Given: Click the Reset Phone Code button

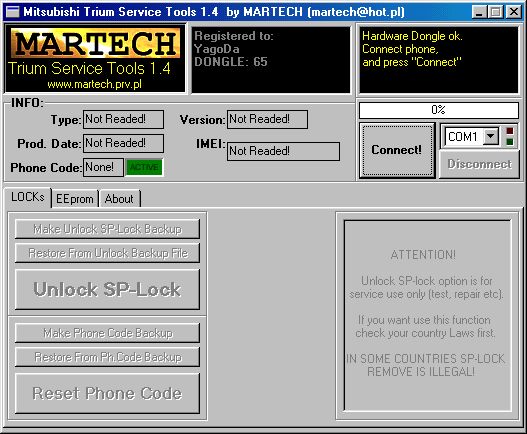Looking at the screenshot, I should click(x=108, y=393).
